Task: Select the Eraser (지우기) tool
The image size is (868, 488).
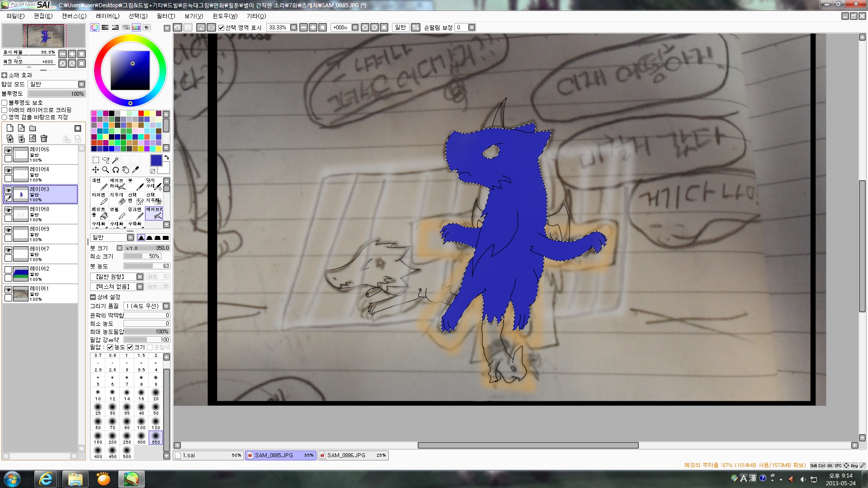Action: coord(118,198)
